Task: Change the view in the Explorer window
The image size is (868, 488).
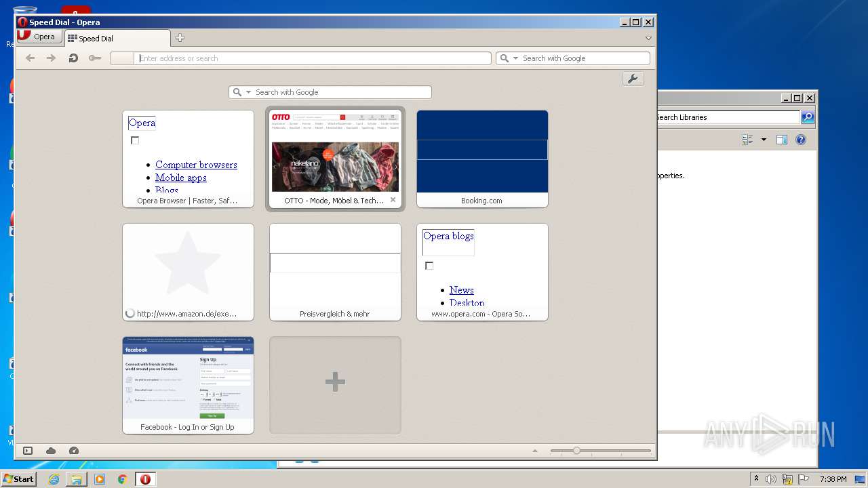Action: pyautogui.click(x=747, y=140)
